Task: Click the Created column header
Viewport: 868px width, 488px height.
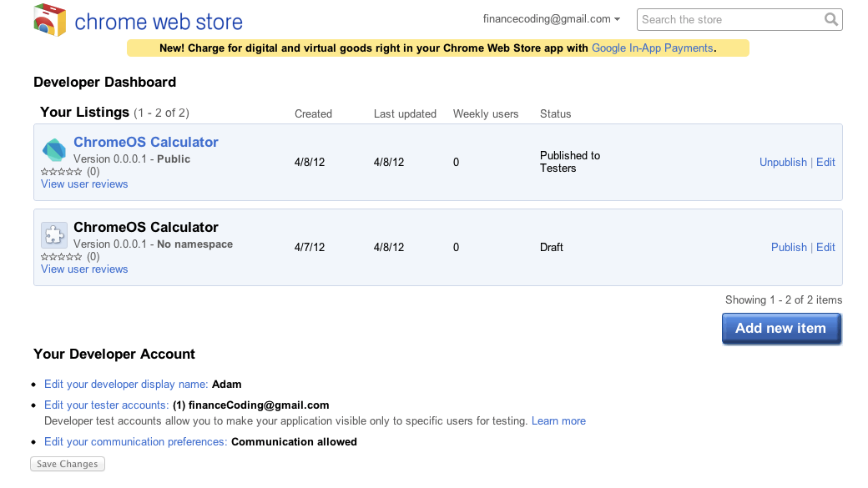Action: click(x=313, y=114)
